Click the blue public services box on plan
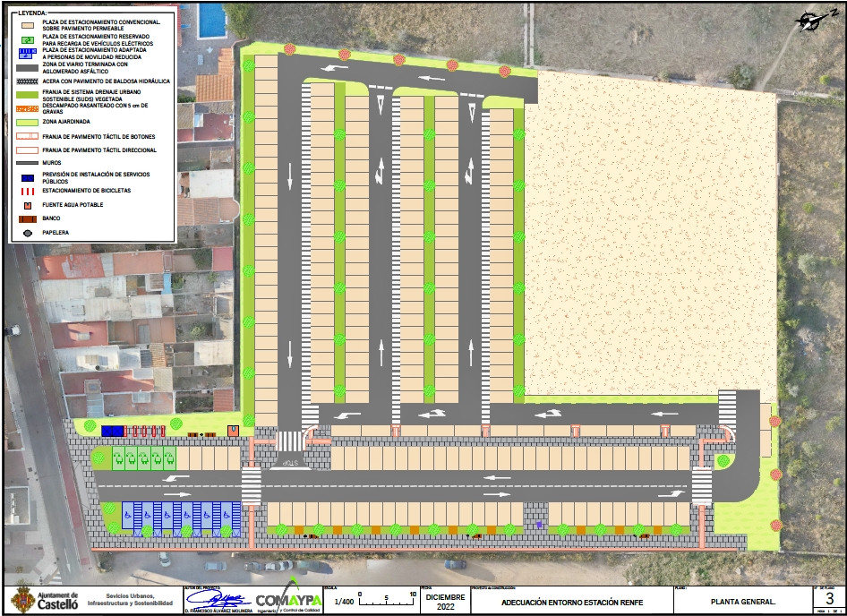Viewport: 847px width, 616px height. click(112, 432)
